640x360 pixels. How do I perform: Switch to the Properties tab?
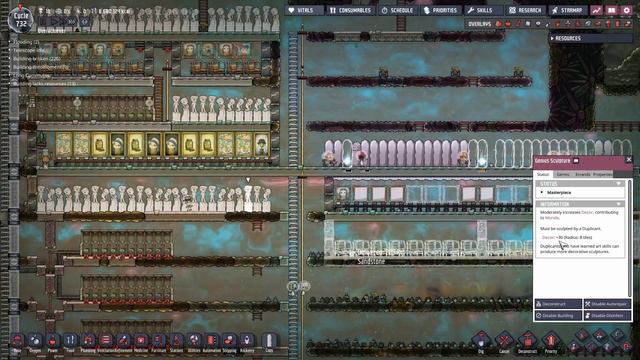click(602, 174)
